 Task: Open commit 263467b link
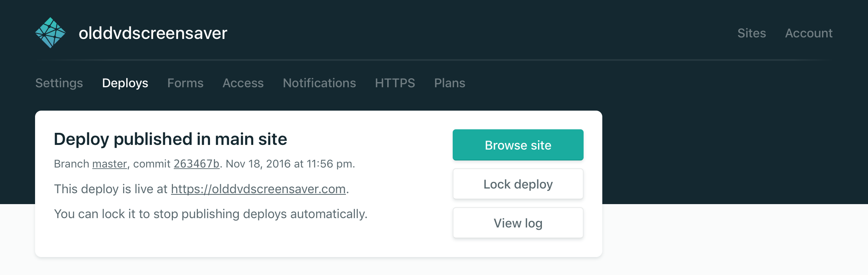pos(196,164)
